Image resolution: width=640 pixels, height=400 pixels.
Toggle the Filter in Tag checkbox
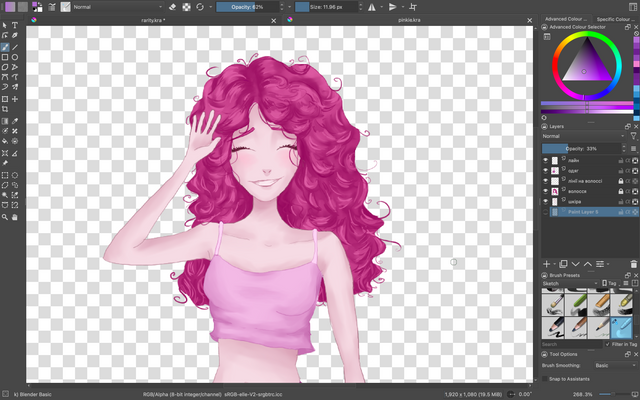click(608, 344)
